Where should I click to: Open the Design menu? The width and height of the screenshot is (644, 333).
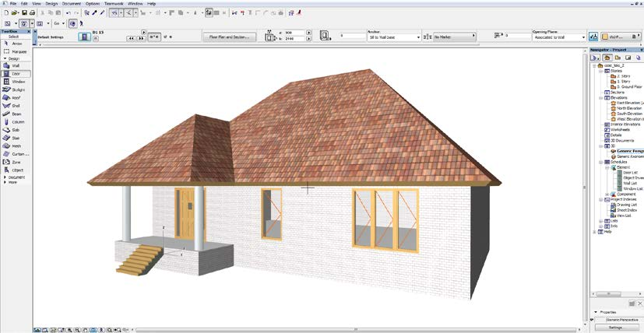pyautogui.click(x=51, y=4)
